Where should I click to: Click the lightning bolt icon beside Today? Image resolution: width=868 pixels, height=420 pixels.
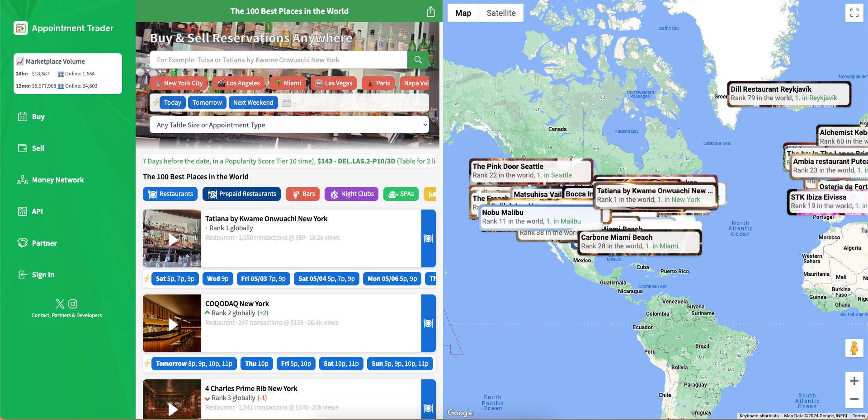pos(156,103)
